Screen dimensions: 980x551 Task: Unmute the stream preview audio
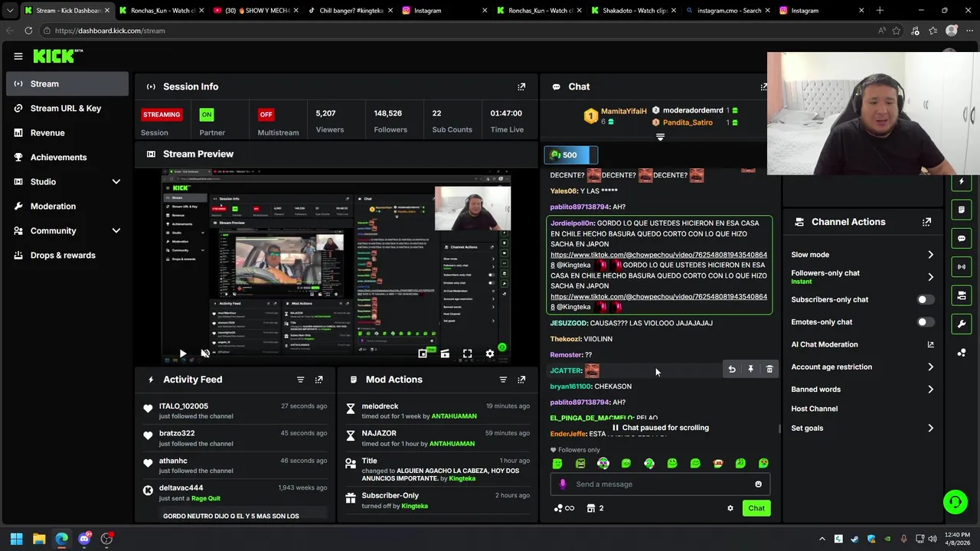click(x=205, y=354)
